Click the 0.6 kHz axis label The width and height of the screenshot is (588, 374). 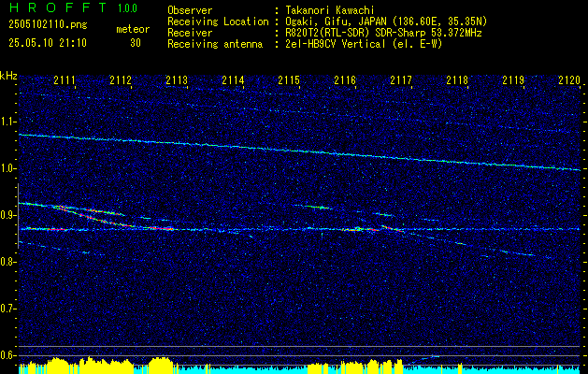[x=7, y=355]
